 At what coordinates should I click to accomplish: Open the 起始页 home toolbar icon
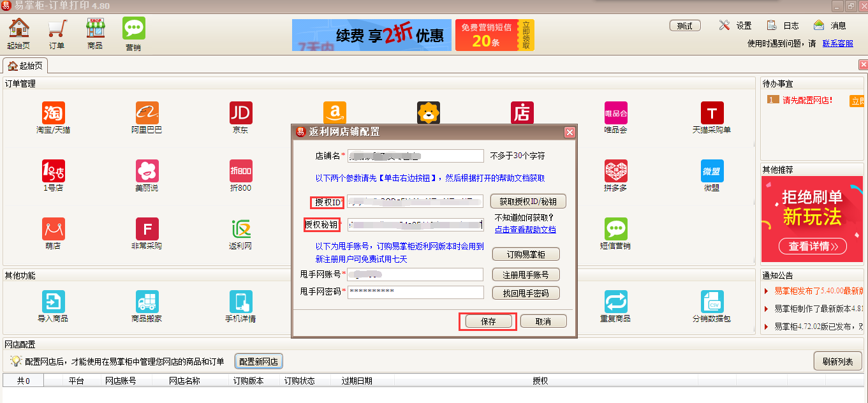pyautogui.click(x=18, y=34)
